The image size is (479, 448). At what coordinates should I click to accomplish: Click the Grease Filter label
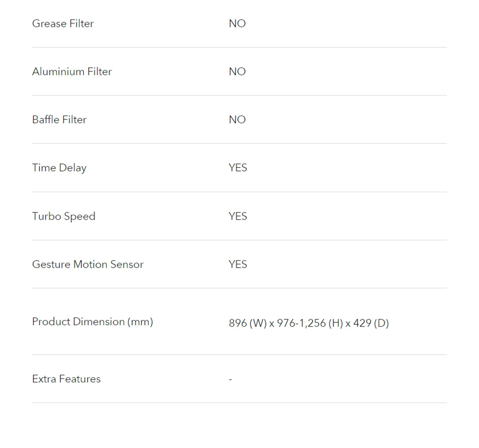point(63,23)
